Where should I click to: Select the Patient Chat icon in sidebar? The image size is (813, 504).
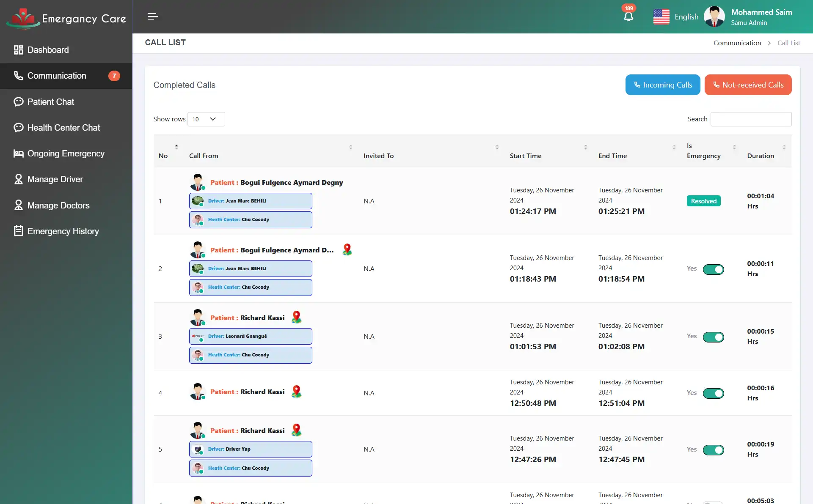(x=18, y=101)
